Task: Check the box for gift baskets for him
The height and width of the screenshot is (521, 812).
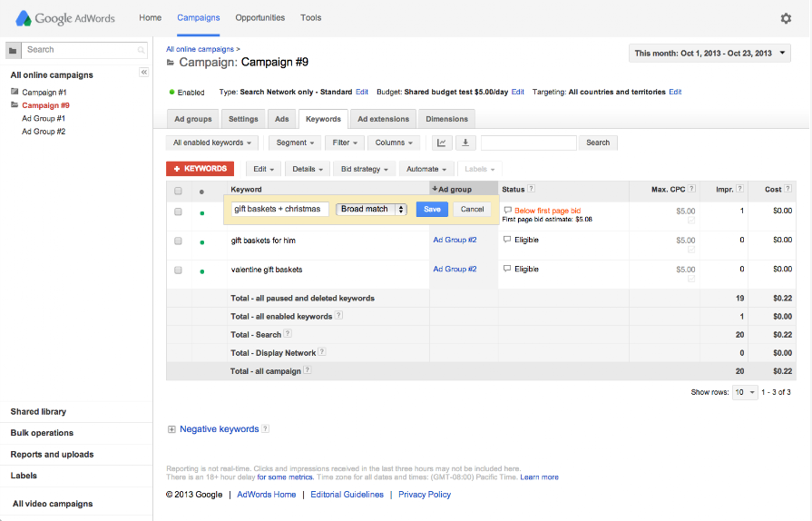Action: (x=178, y=241)
